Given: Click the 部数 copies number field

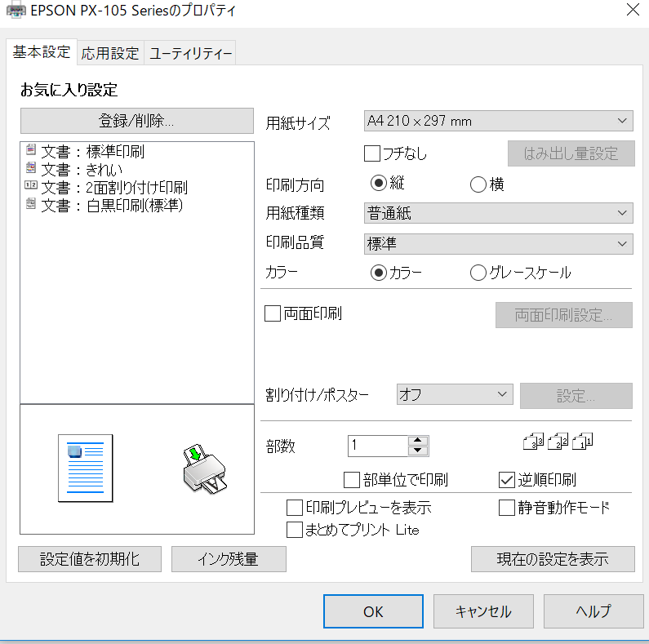Looking at the screenshot, I should coord(378,446).
